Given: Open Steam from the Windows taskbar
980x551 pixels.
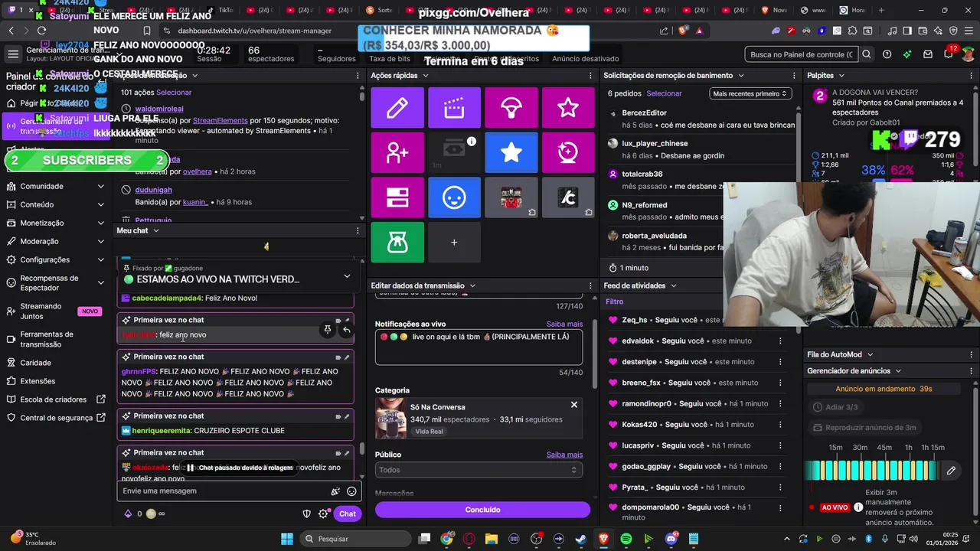Looking at the screenshot, I should click(580, 539).
